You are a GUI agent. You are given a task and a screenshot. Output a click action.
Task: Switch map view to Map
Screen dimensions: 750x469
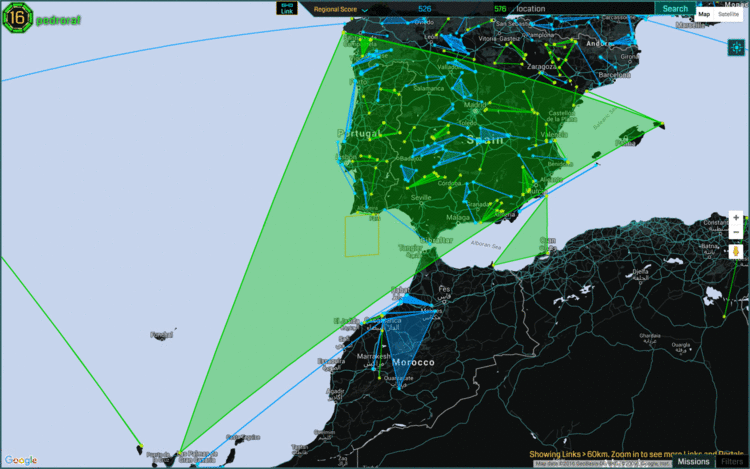pyautogui.click(x=704, y=14)
